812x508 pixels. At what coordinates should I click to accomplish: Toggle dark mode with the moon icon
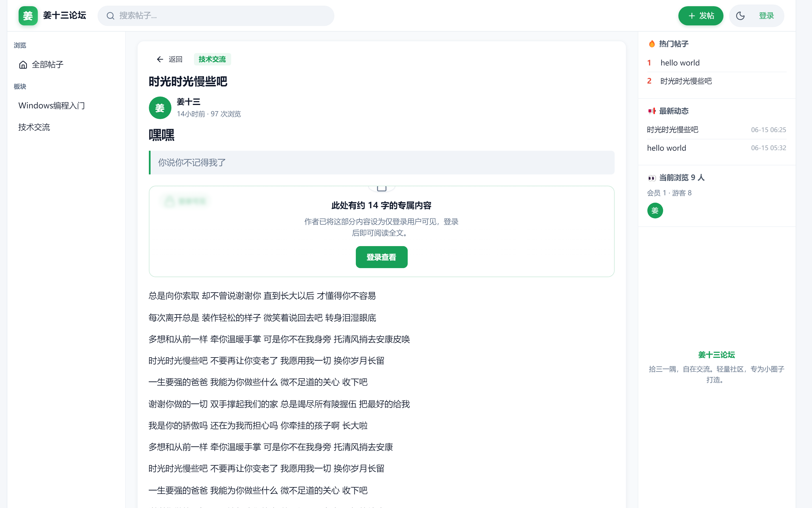(740, 16)
